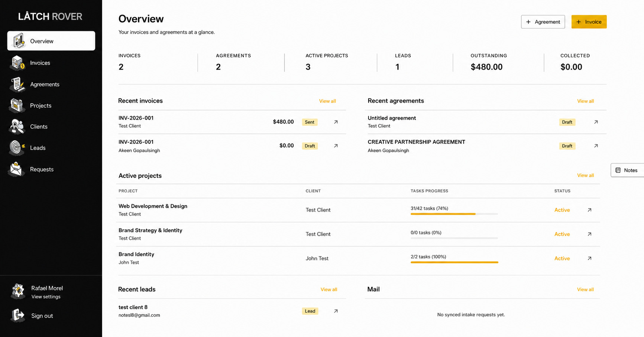Screen dimensions: 644x337
Task: Open Web Development & Design project arrow
Action: [589, 210]
